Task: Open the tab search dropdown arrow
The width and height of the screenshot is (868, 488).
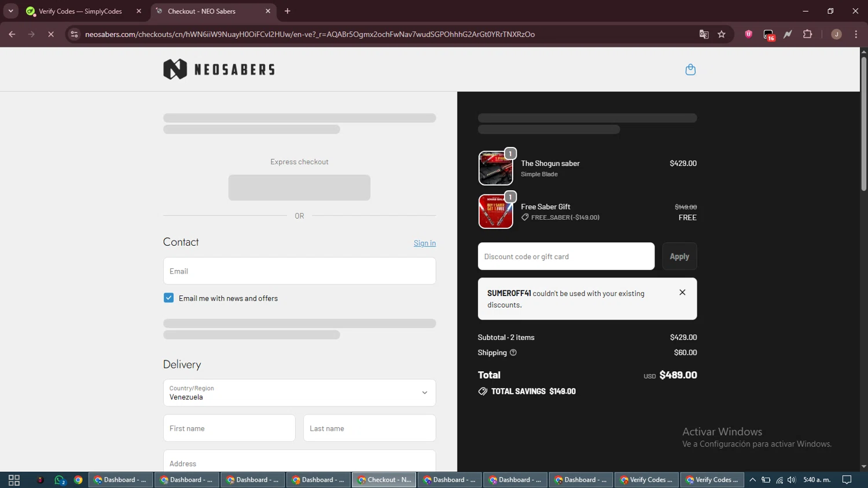Action: pos(10,11)
